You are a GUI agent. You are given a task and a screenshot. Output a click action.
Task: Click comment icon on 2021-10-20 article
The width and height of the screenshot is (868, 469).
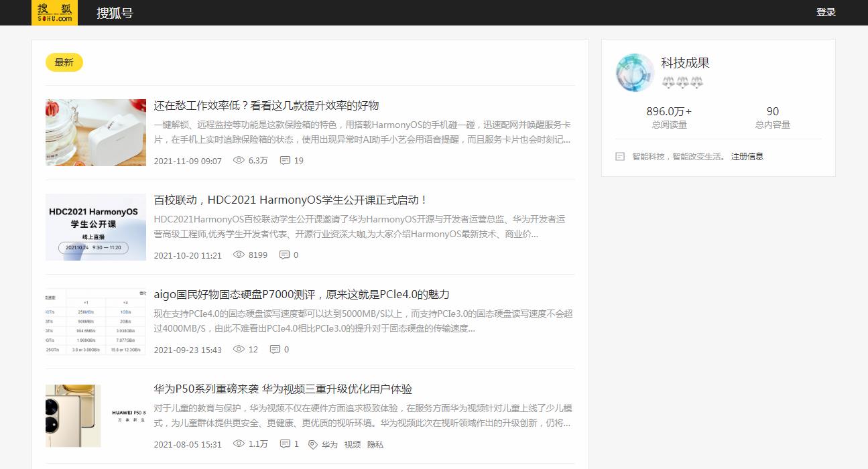click(285, 255)
